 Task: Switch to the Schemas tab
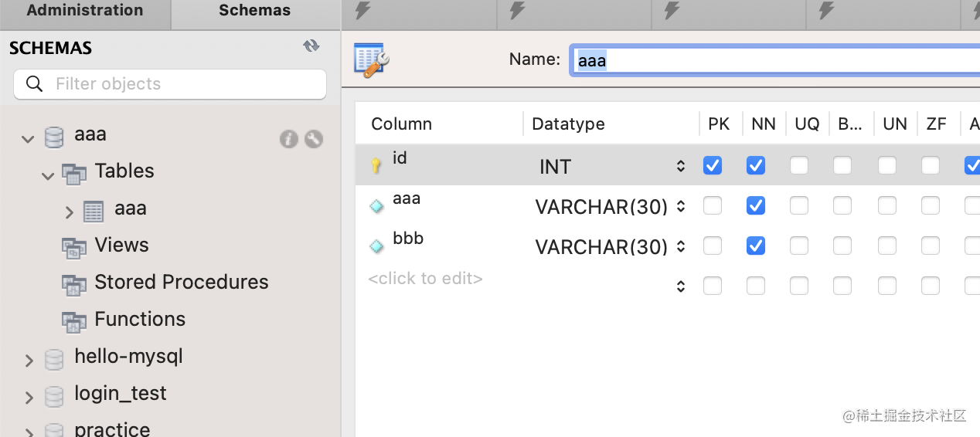coord(255,11)
